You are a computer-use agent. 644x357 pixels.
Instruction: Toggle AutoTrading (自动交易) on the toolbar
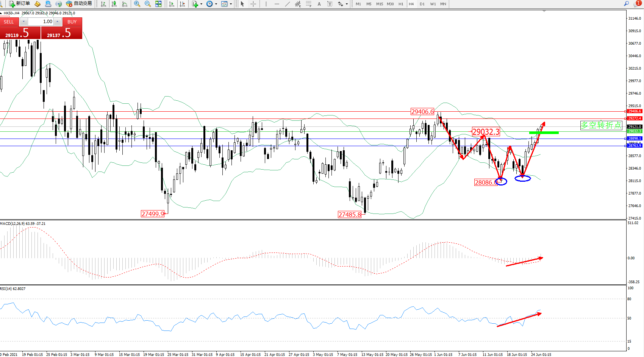(x=79, y=4)
